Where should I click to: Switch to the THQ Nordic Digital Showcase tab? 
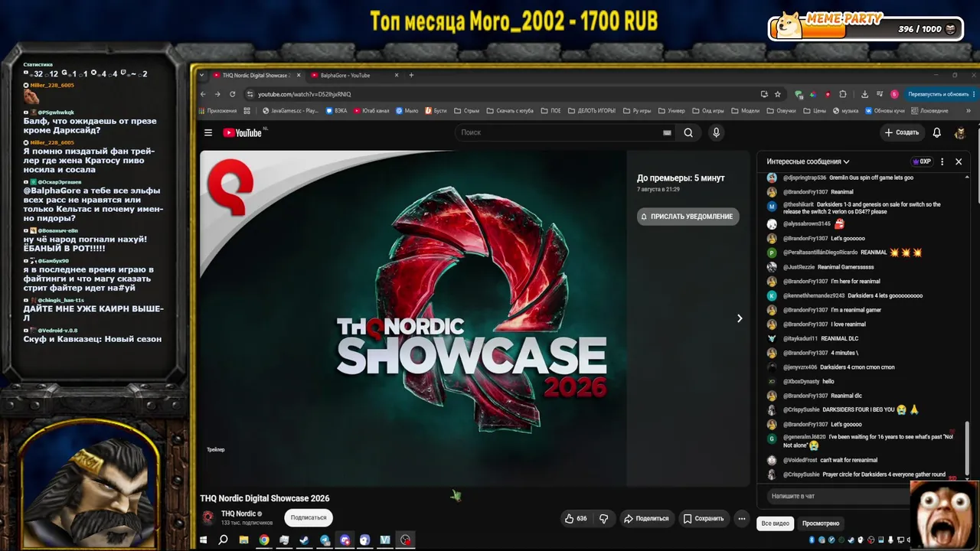coord(255,75)
